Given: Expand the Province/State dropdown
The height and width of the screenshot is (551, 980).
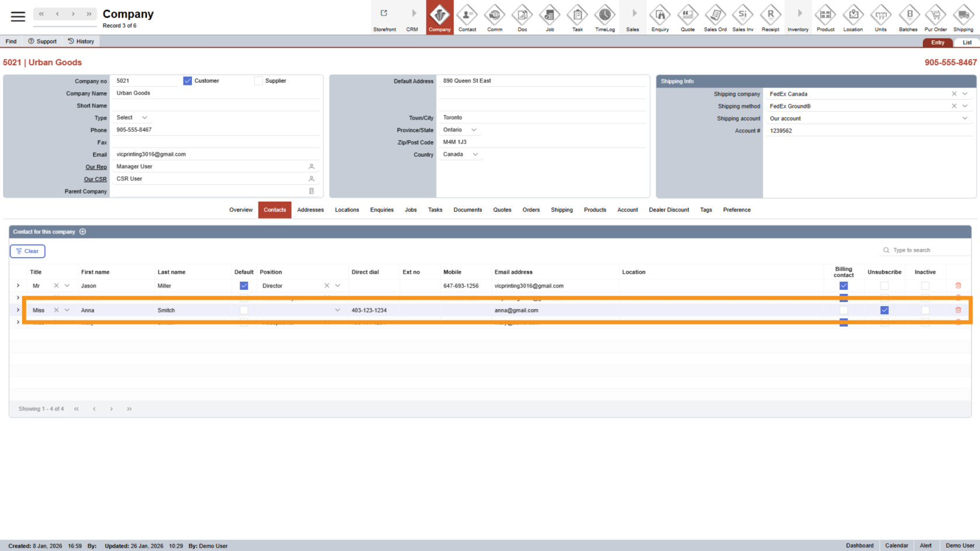Looking at the screenshot, I should coord(474,130).
